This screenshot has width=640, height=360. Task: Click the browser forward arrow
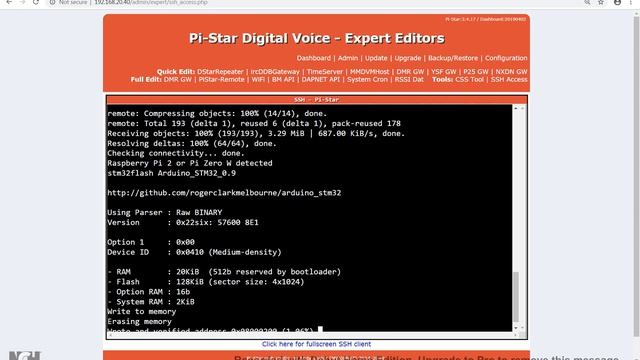[x=22, y=2]
